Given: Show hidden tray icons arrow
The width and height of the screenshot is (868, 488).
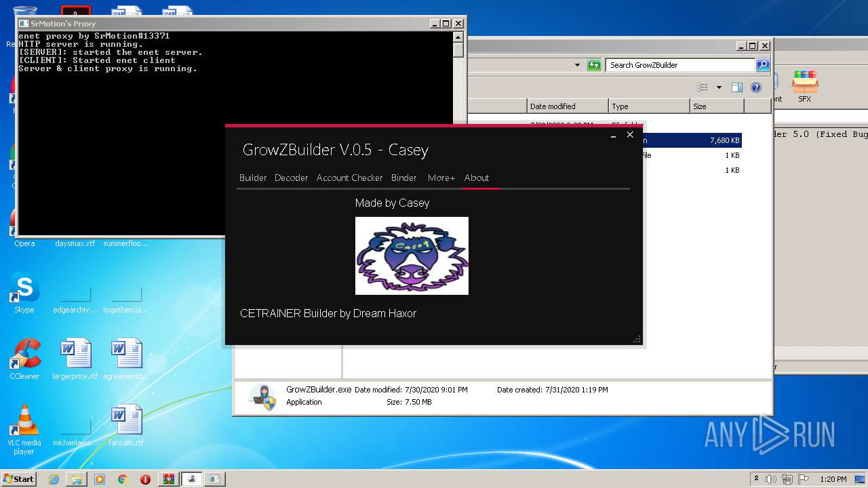Looking at the screenshot, I should (x=757, y=479).
